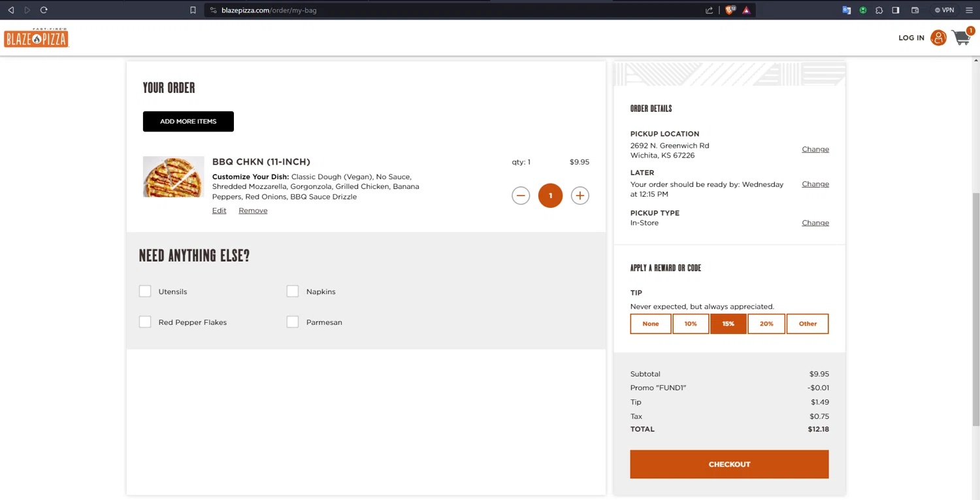
Task: Click the In-Store pickup type text
Action: (x=644, y=223)
